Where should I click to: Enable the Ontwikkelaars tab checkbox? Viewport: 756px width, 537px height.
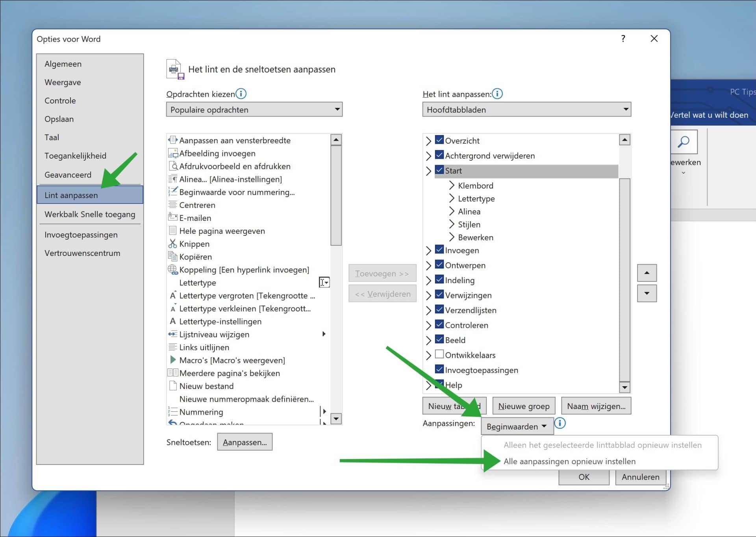(439, 355)
